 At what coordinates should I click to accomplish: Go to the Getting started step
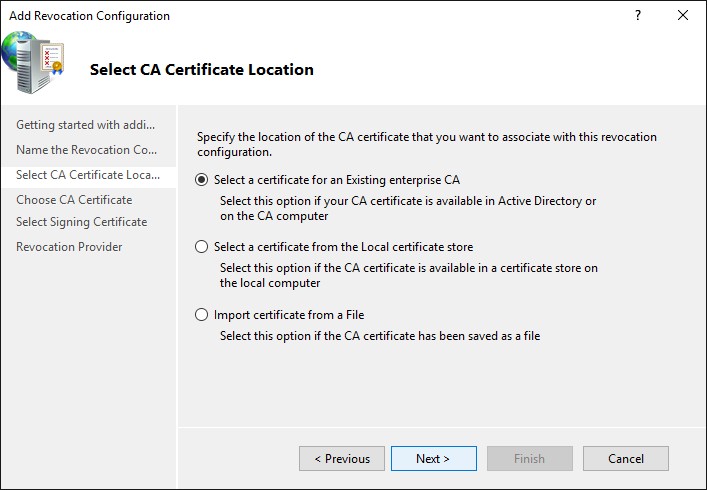pyautogui.click(x=86, y=125)
